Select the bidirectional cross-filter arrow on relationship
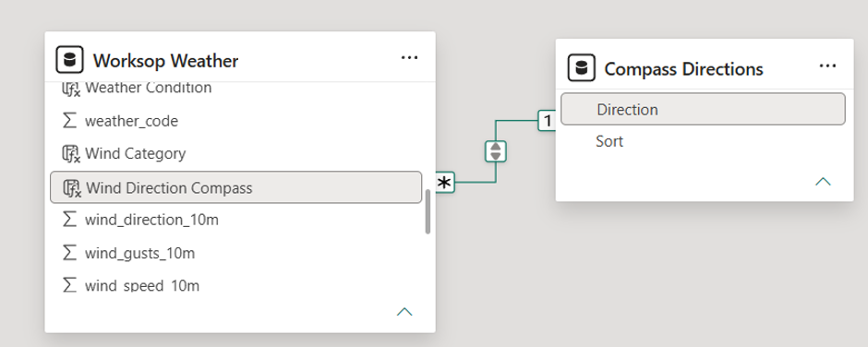Viewport: 868px width, 347px height. [496, 151]
